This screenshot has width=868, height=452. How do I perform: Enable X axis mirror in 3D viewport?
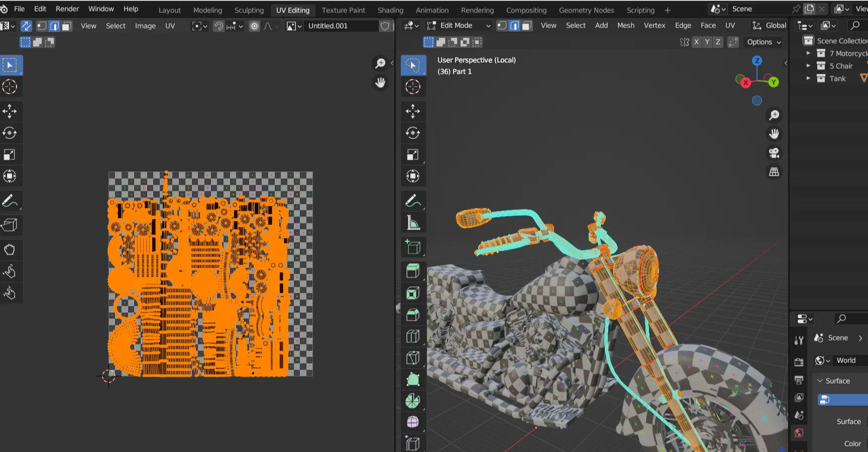(x=696, y=42)
